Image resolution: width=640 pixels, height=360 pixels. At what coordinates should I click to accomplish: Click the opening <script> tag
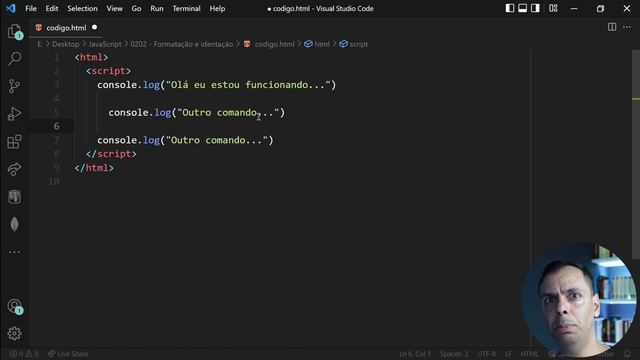point(109,71)
